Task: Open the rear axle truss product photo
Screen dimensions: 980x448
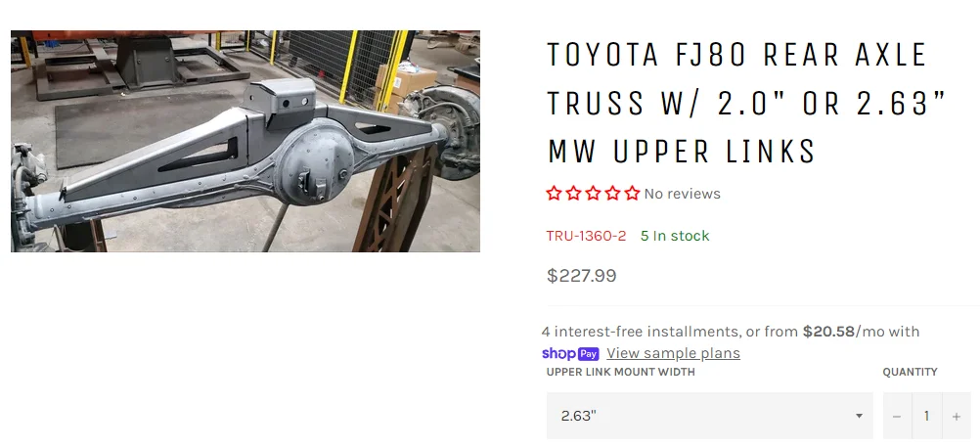Action: (245, 141)
